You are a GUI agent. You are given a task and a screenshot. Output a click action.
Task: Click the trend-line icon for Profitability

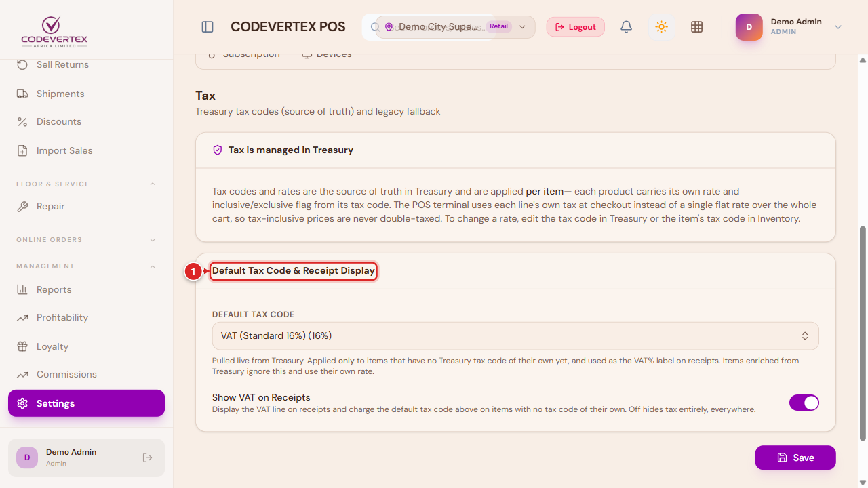pos(22,318)
